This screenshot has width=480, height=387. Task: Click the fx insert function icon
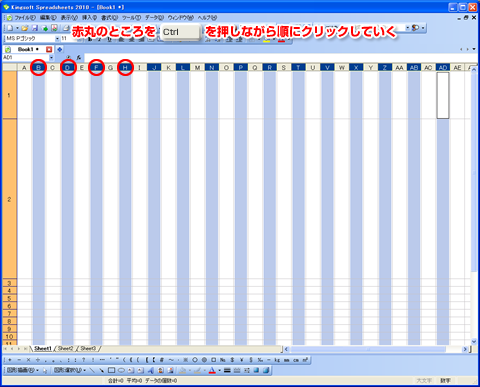[79, 58]
